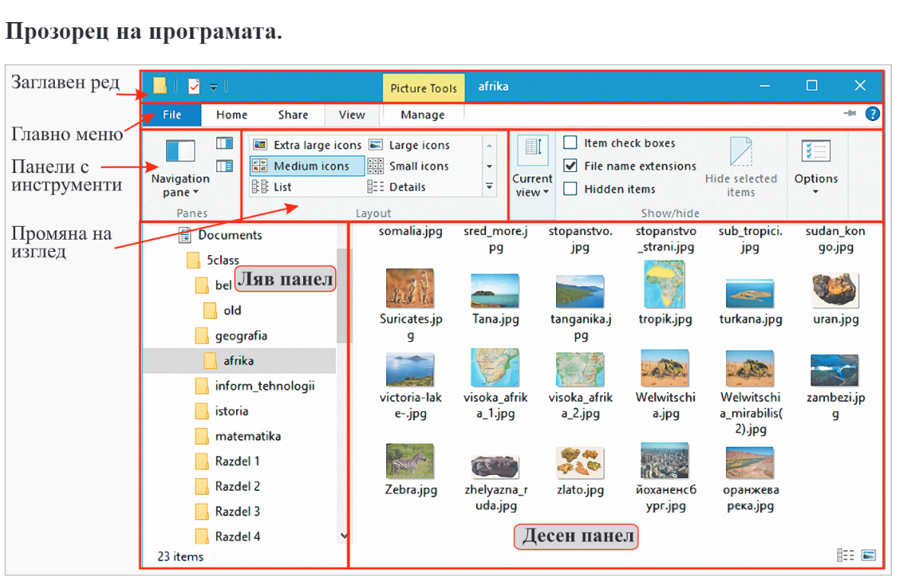Open the File menu
This screenshot has width=924, height=583.
click(172, 115)
